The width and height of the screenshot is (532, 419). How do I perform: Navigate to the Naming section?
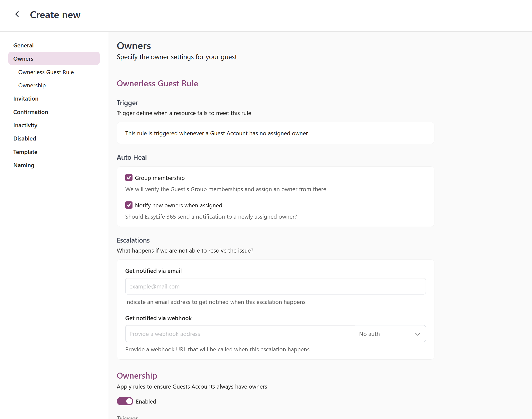click(24, 165)
